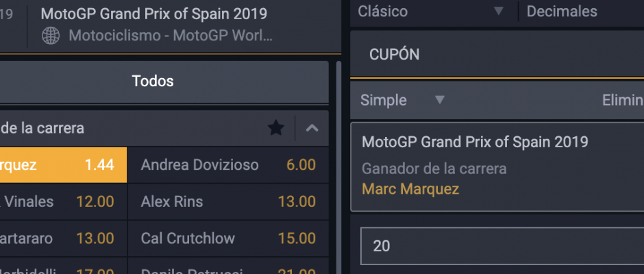Select Vinales at 12.00 odds
The height and width of the screenshot is (274, 644).
click(x=63, y=201)
